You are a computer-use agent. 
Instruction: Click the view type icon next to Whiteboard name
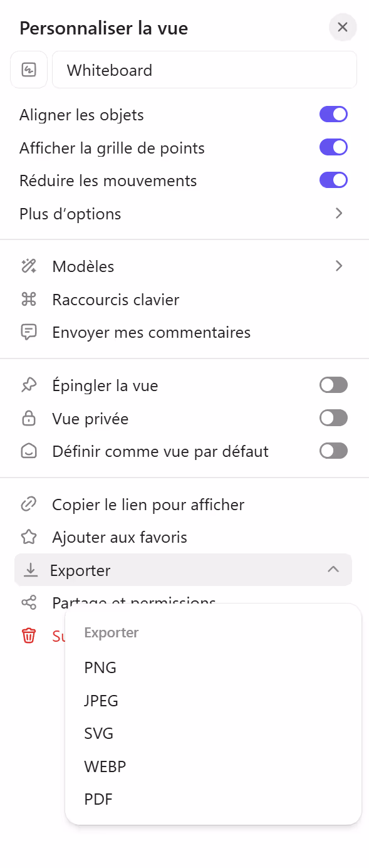(x=28, y=70)
